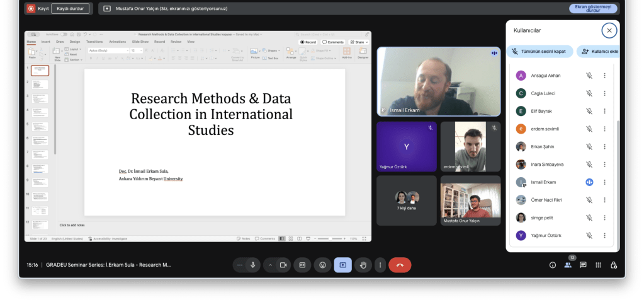Click the Kaydı durdur button
The height and width of the screenshot is (302, 644).
[x=70, y=9]
